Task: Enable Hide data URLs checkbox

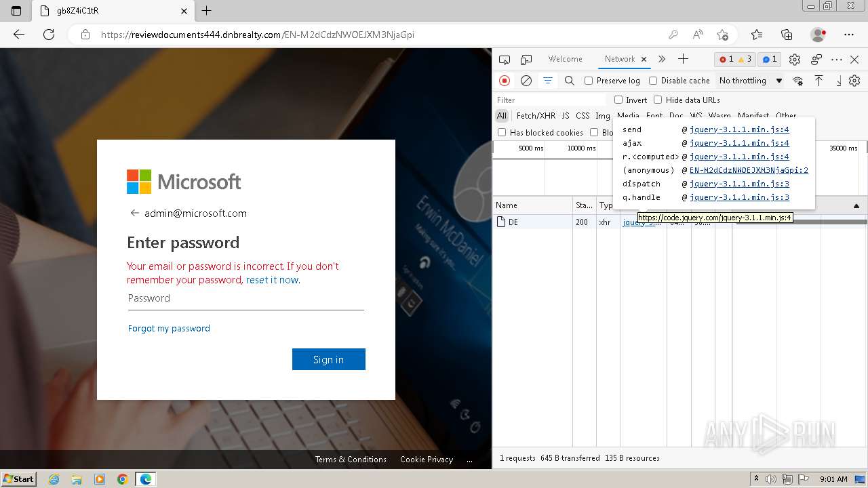Action: click(658, 100)
